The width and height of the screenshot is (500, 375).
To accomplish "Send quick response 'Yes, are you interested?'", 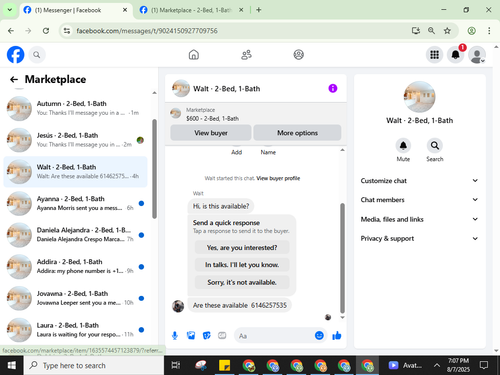I will click(242, 248).
